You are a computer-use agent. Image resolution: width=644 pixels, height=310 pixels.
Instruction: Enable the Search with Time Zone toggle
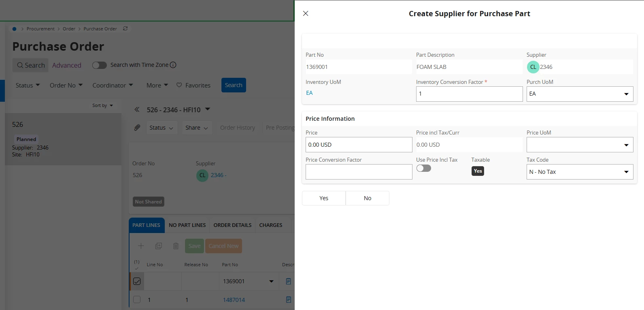99,65
